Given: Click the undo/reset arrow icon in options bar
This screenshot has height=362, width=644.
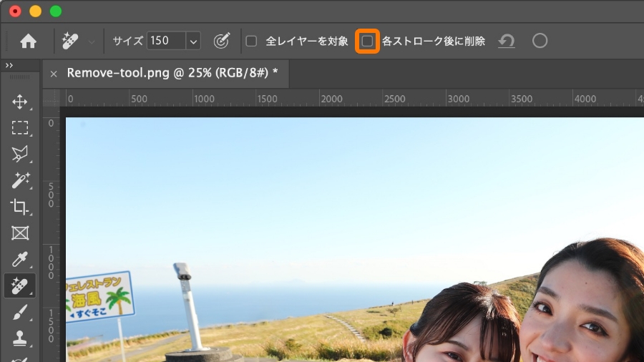Looking at the screenshot, I should click(507, 41).
